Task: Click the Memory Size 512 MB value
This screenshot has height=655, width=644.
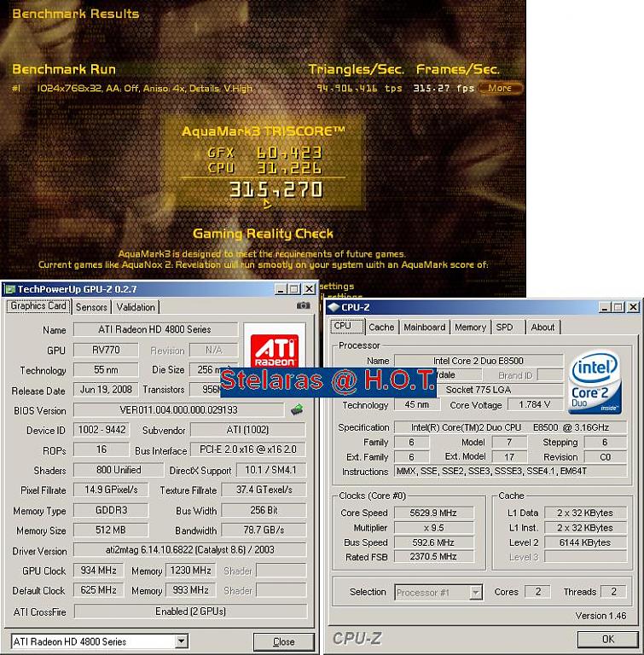Action: click(111, 530)
